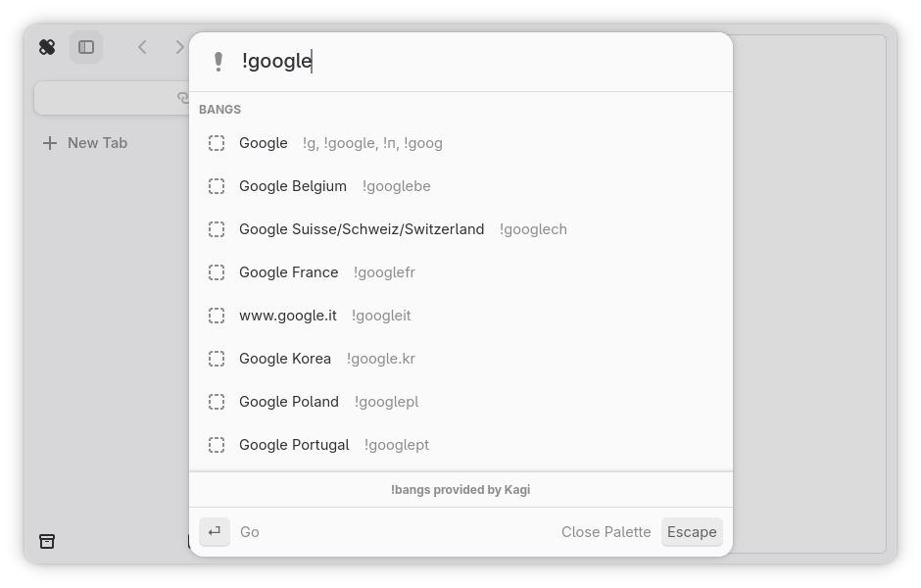Image resolution: width=921 pixels, height=588 pixels.
Task: Go back with the left chevron
Action: pos(142,47)
